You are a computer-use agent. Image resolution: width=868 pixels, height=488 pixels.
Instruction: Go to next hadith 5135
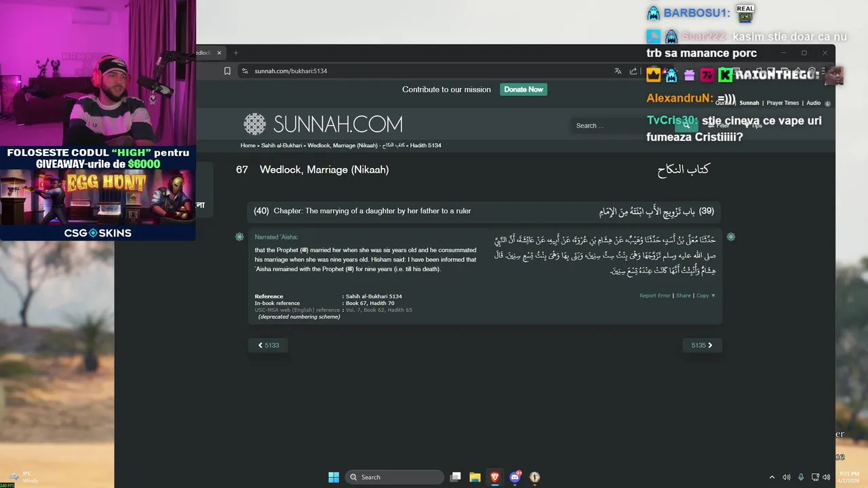pos(702,346)
